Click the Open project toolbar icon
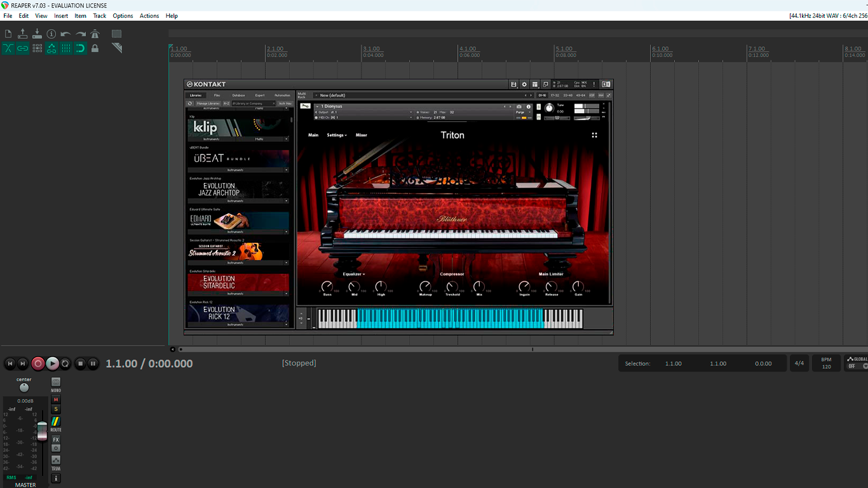Viewport: 868px width, 488px height. [x=23, y=34]
